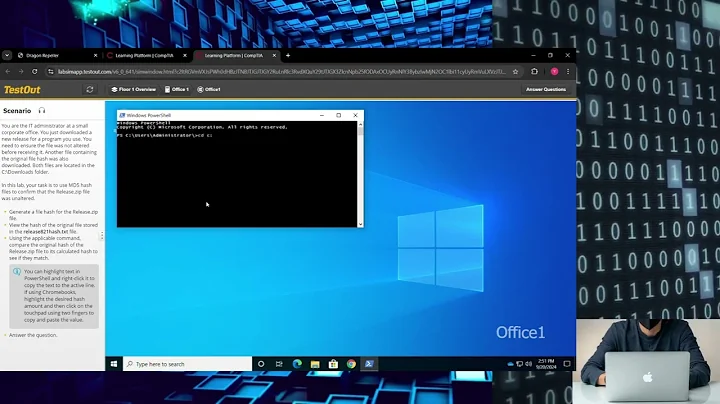Click the Scenario heading
Screen dimensions: 720x404
pos(17,111)
